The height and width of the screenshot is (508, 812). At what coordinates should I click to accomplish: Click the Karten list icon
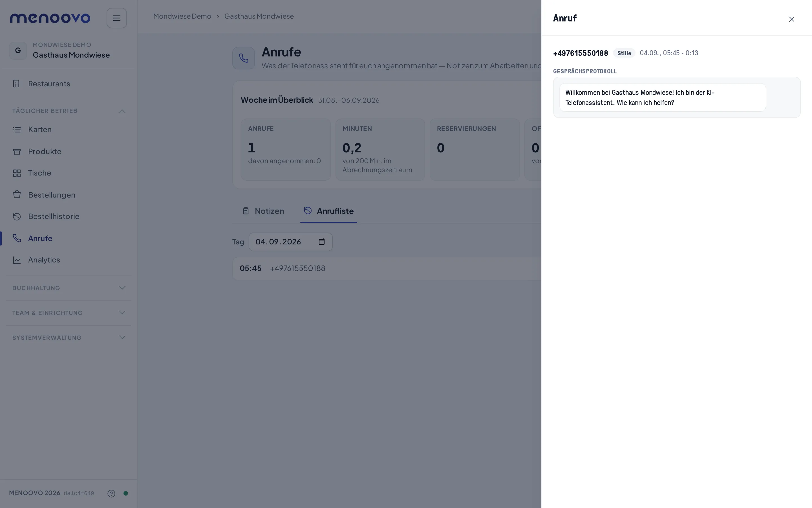[17, 130]
